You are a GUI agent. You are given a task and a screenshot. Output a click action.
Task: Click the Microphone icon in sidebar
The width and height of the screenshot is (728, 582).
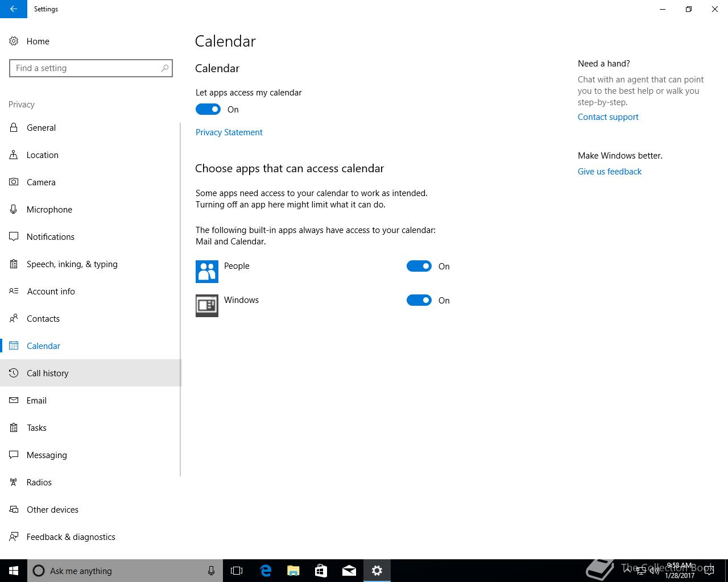coord(14,209)
